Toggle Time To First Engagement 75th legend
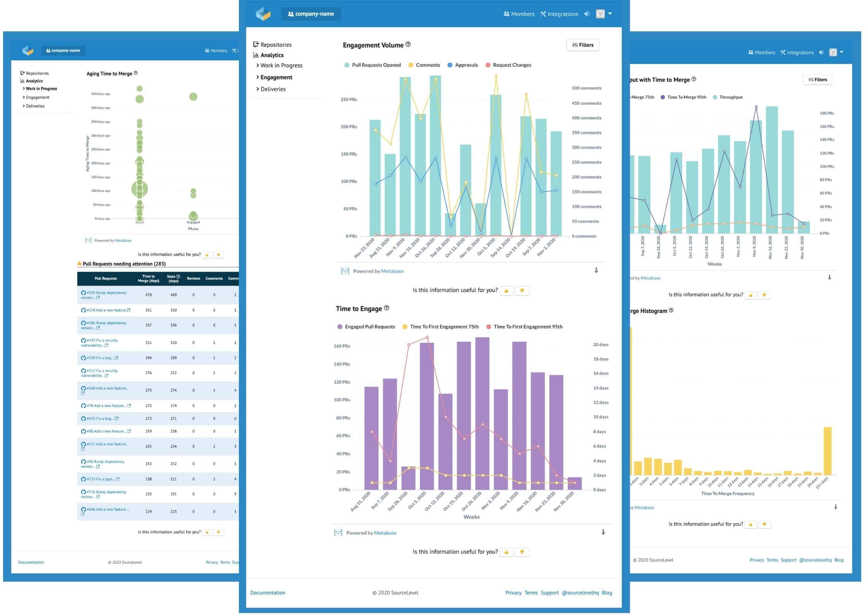 pyautogui.click(x=440, y=327)
